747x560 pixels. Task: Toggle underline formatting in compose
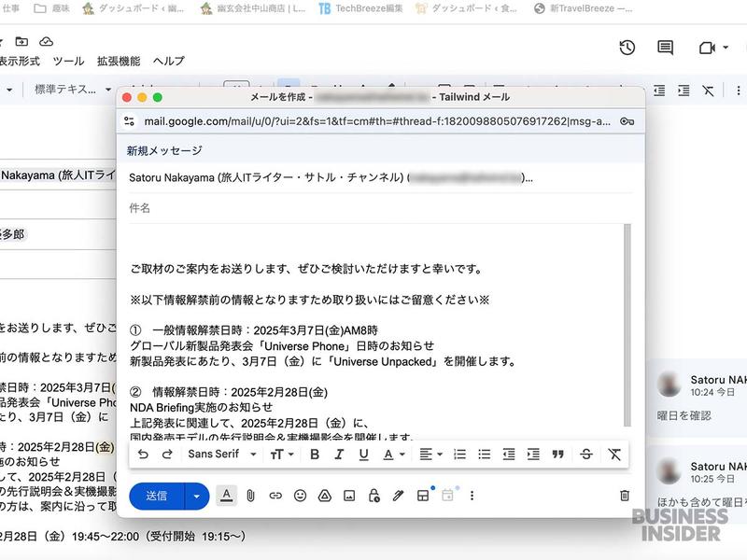click(x=363, y=455)
